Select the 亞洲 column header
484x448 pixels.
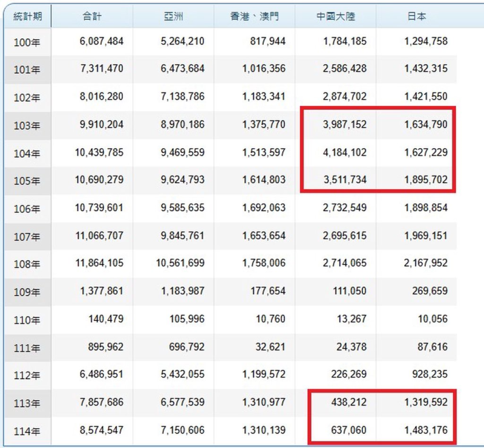(x=173, y=16)
